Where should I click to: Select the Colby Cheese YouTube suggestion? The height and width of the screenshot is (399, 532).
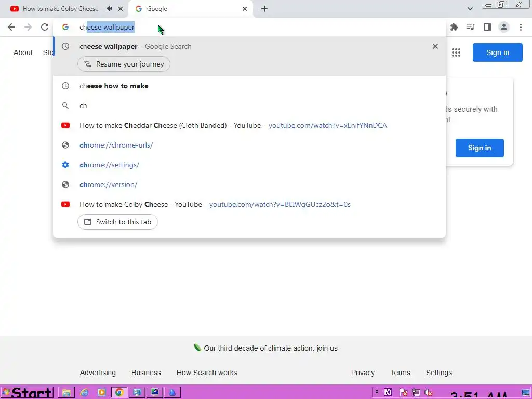(x=249, y=204)
